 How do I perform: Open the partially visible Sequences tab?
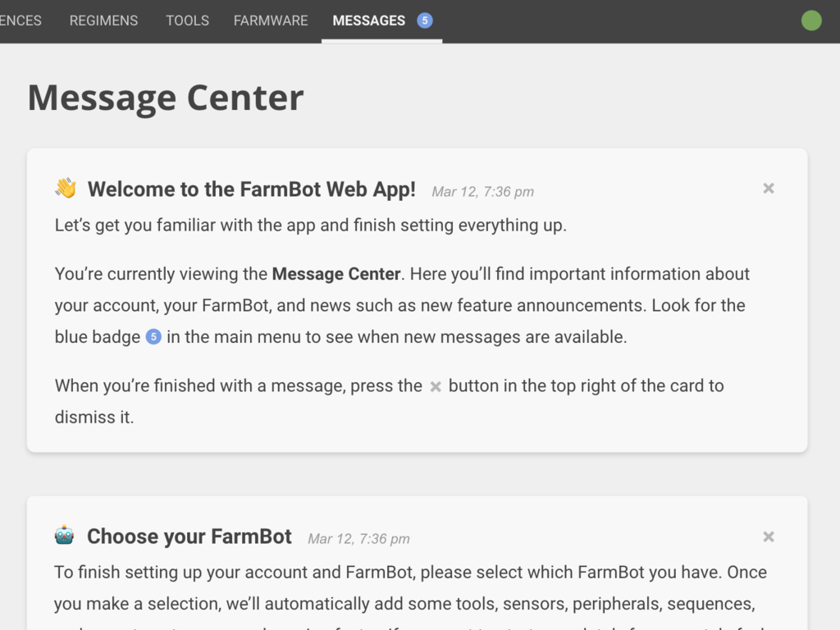click(21, 21)
